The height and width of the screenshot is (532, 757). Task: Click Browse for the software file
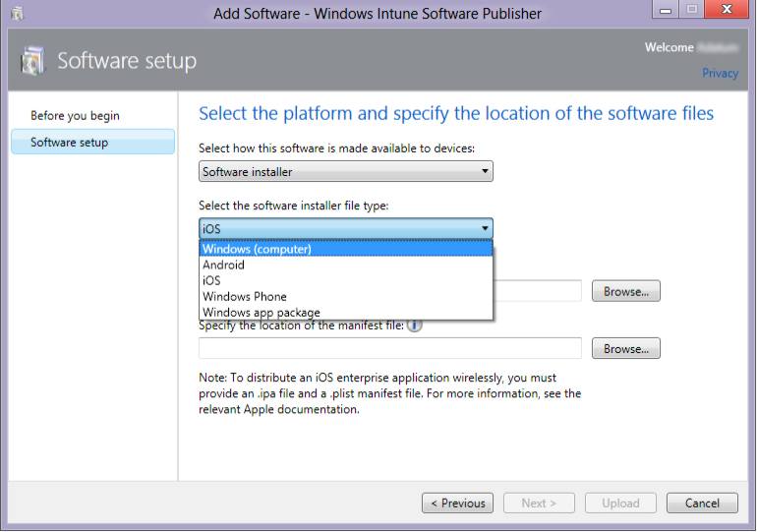pos(625,291)
